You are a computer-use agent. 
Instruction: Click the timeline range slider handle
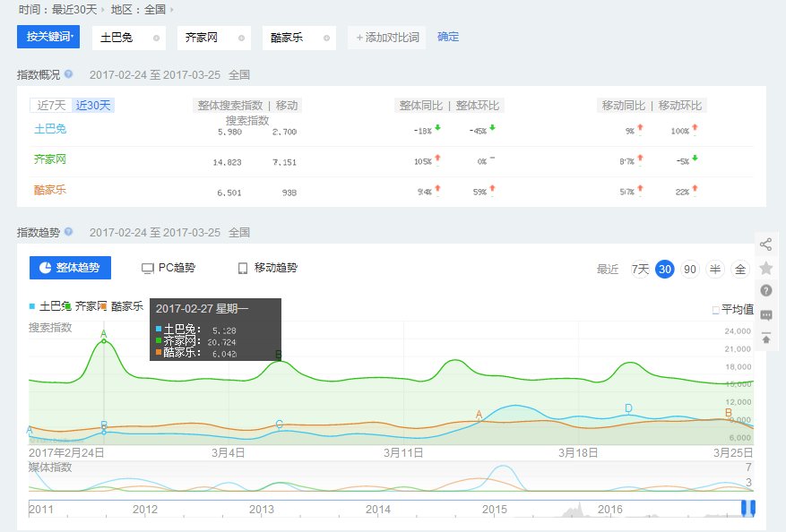[747, 508]
